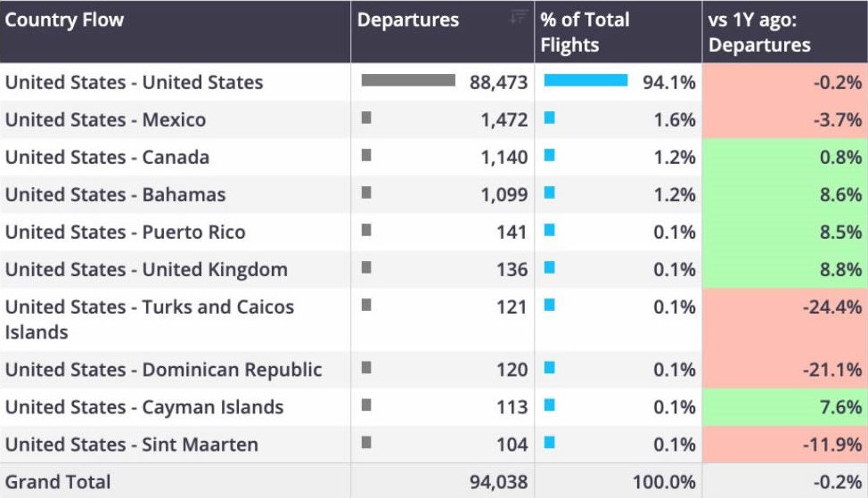Click the -24.4% cell for Turks and Caicos

(x=785, y=319)
